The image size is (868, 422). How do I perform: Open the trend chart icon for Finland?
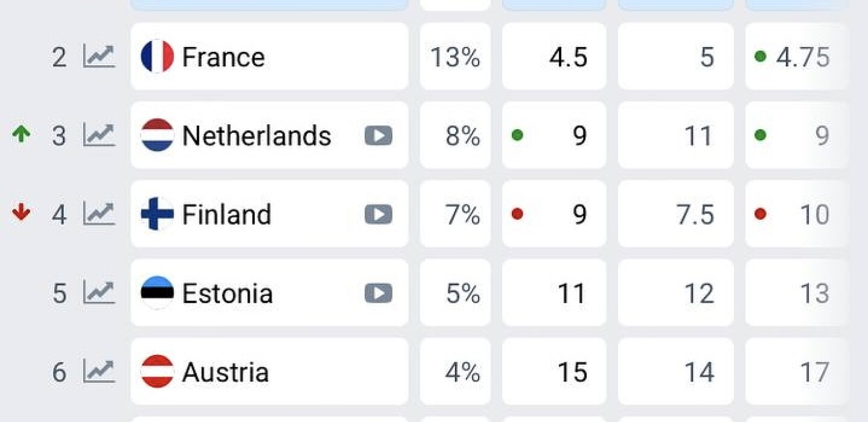[99, 214]
